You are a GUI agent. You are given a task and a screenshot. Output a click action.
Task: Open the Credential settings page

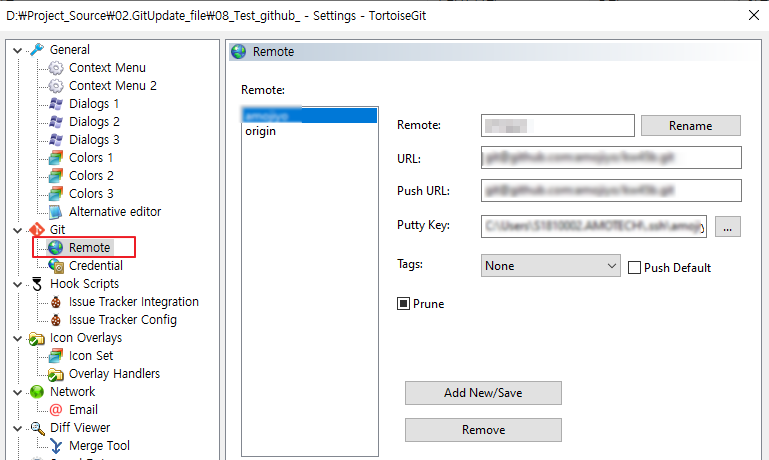click(x=96, y=266)
